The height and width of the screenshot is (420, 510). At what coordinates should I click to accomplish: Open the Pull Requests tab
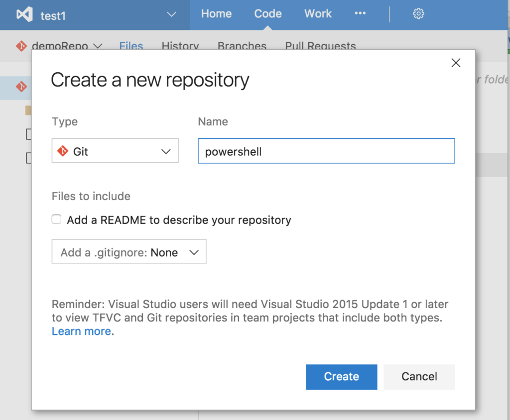pyautogui.click(x=320, y=46)
